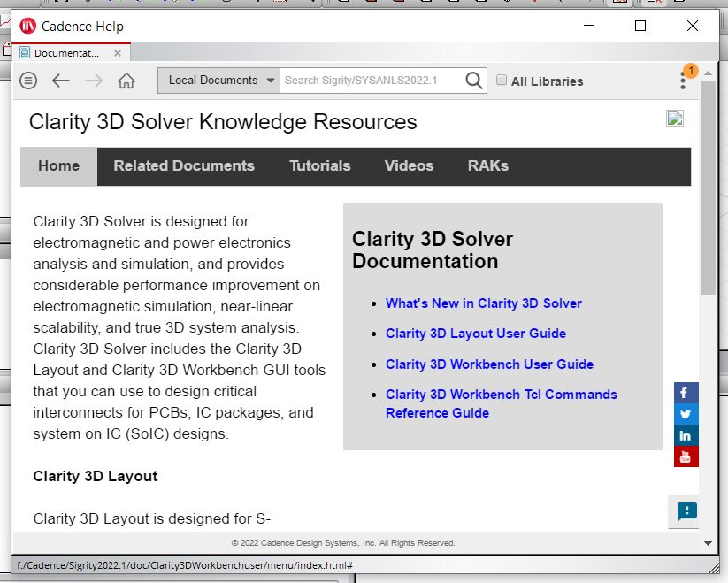This screenshot has width=728, height=583.
Task: Click the magnifier search icon
Action: [x=474, y=81]
